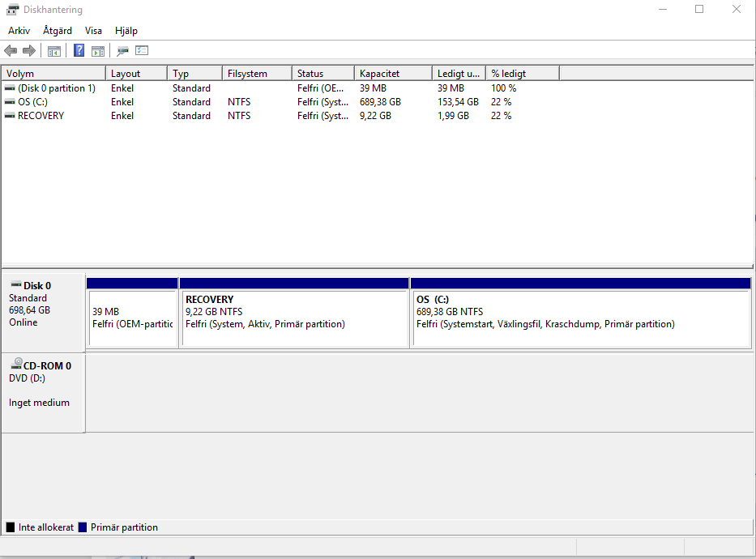Select the RECOVERY partition block in Disk 0
This screenshot has height=559, width=756.
294,312
